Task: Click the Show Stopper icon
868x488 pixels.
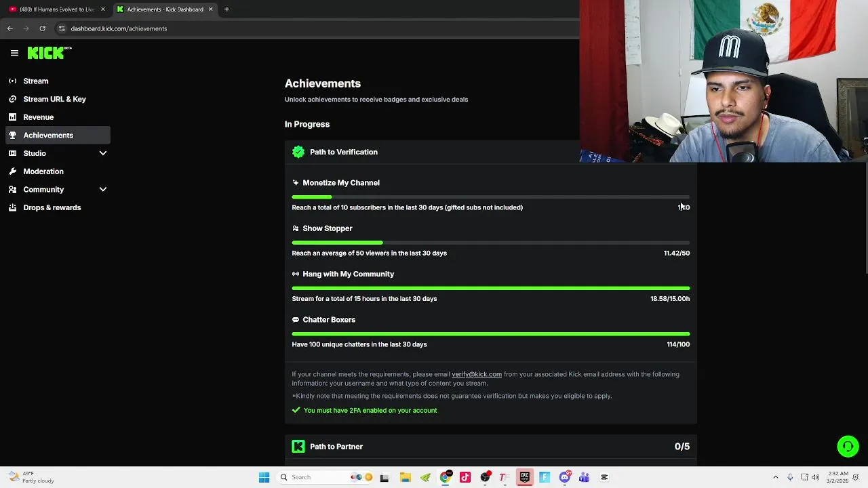Action: point(296,228)
